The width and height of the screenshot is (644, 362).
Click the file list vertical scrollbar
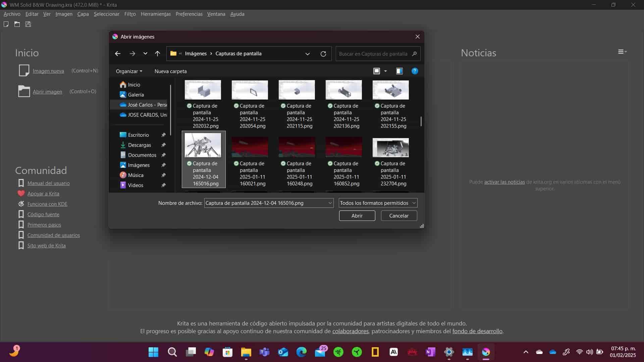click(x=421, y=121)
